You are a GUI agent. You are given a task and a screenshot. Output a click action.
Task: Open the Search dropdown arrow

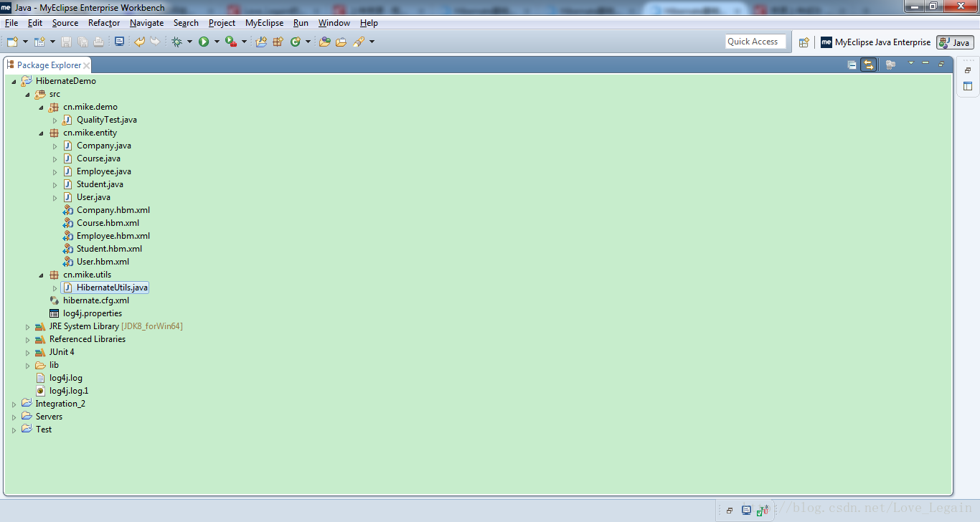coord(372,42)
